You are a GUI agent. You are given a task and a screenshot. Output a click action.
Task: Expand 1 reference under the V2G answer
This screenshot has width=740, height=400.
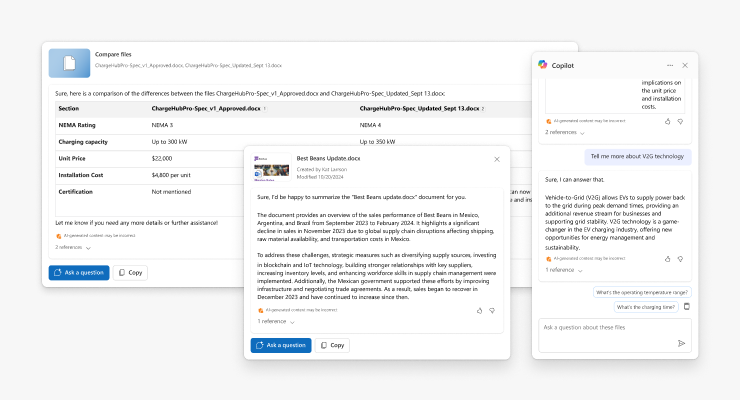pyautogui.click(x=563, y=270)
